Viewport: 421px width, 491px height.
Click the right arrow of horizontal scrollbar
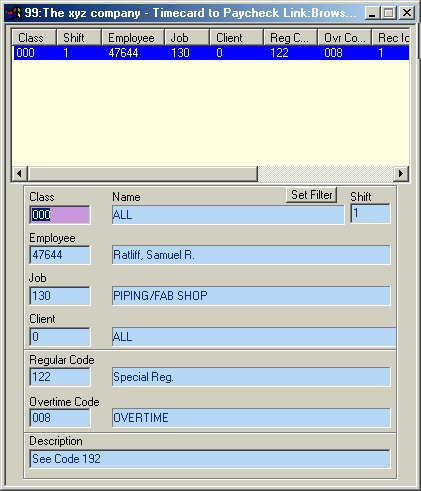pyautogui.click(x=401, y=173)
